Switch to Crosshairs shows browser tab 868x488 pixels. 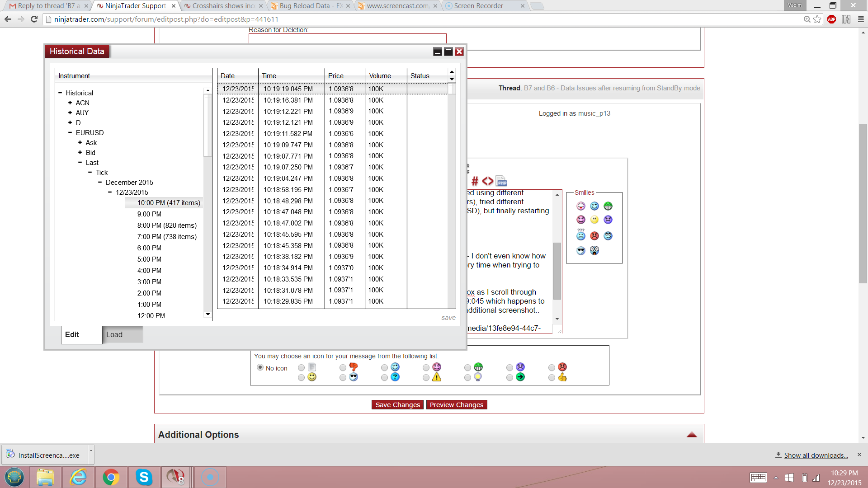point(223,6)
